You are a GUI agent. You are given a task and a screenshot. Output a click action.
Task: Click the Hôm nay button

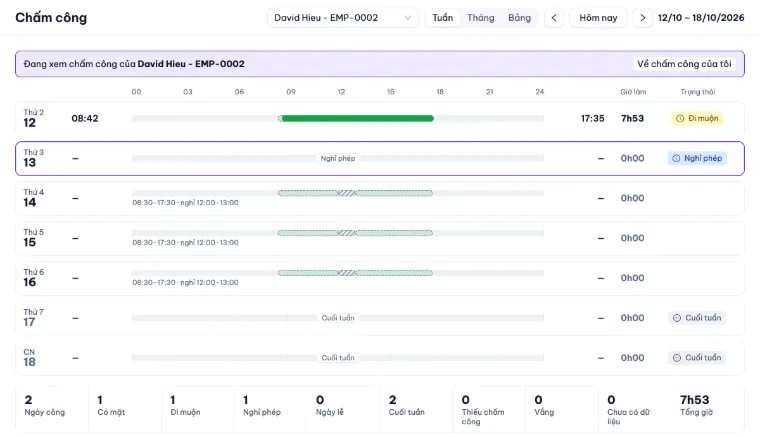598,18
